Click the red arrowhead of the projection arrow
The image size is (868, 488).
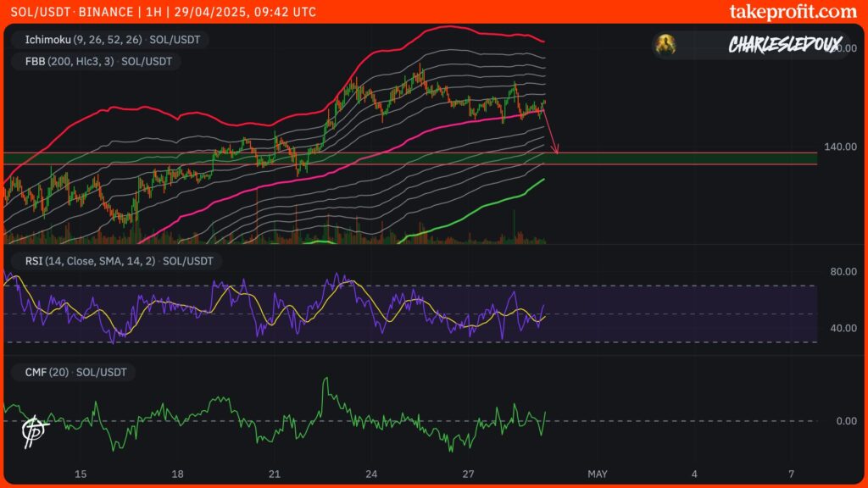pyautogui.click(x=555, y=150)
